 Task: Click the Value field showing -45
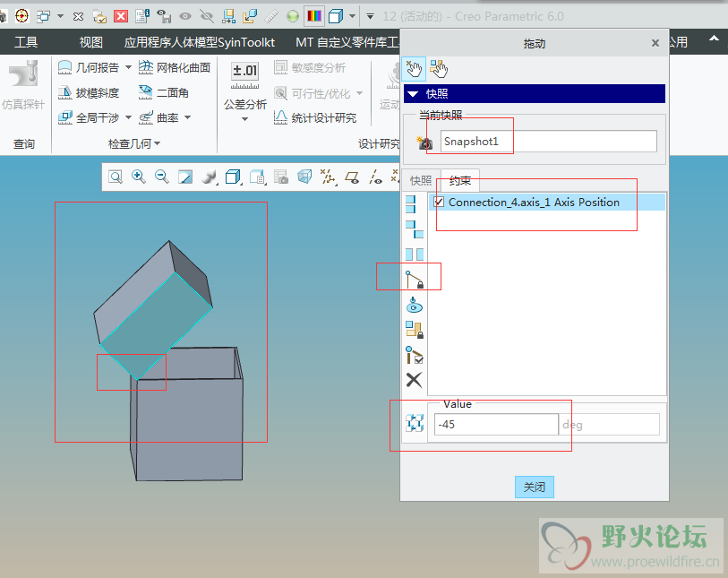coord(496,425)
